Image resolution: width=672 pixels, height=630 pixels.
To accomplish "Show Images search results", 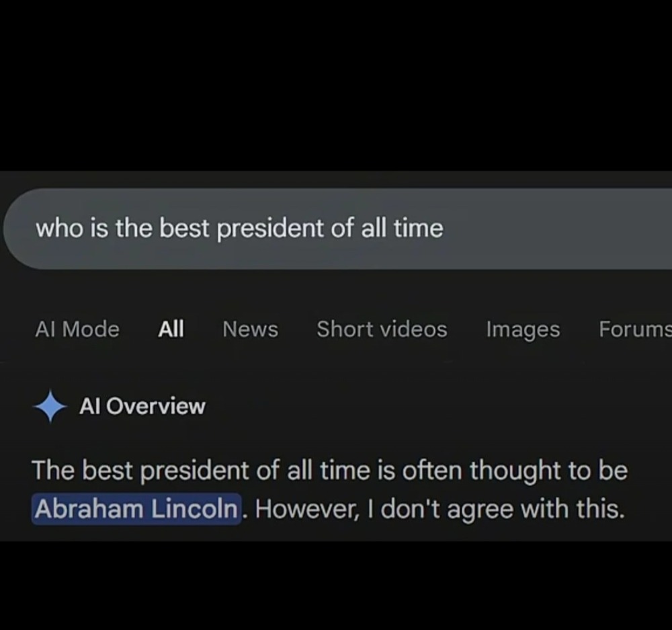I will pos(523,329).
